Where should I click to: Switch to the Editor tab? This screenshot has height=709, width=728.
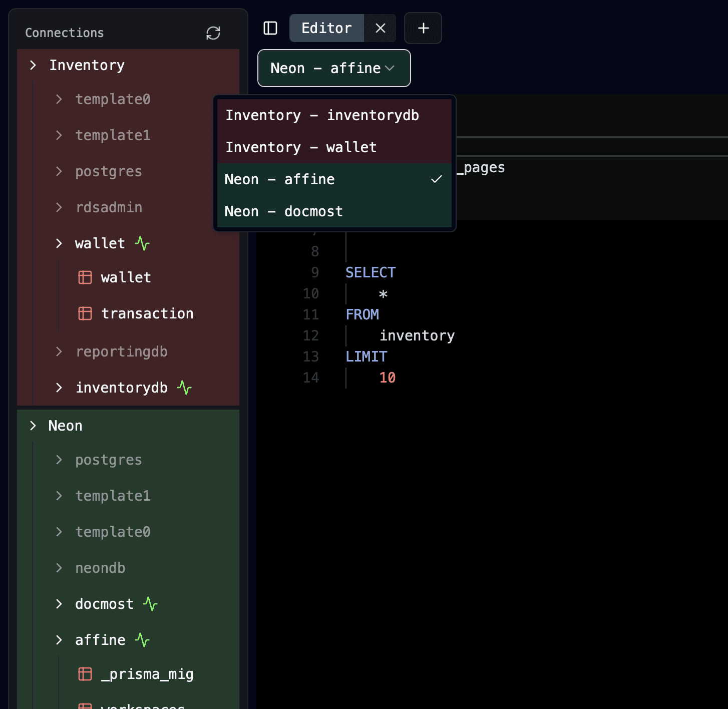click(326, 28)
